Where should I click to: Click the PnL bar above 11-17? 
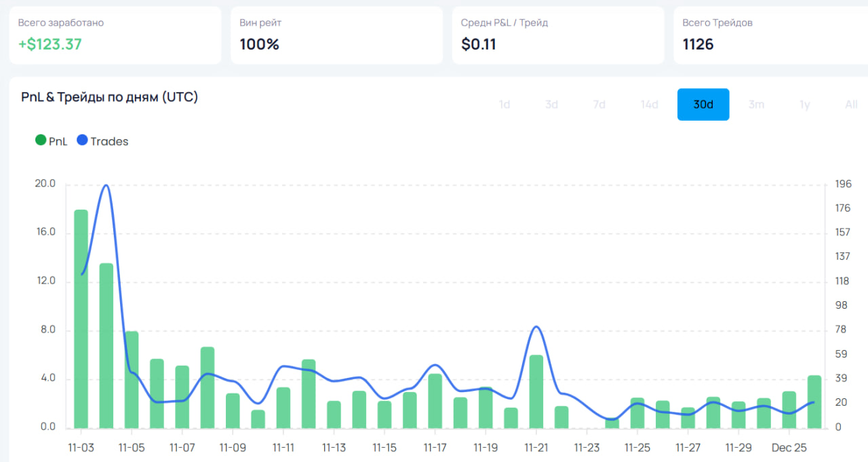[435, 401]
